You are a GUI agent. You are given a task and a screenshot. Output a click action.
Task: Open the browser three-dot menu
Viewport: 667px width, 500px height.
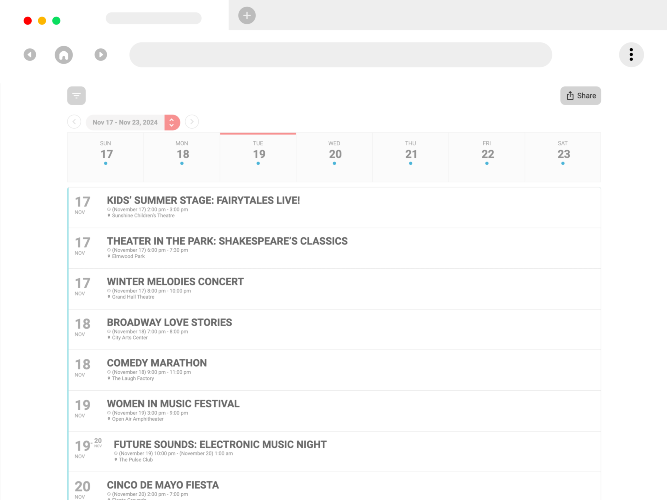[x=631, y=54]
